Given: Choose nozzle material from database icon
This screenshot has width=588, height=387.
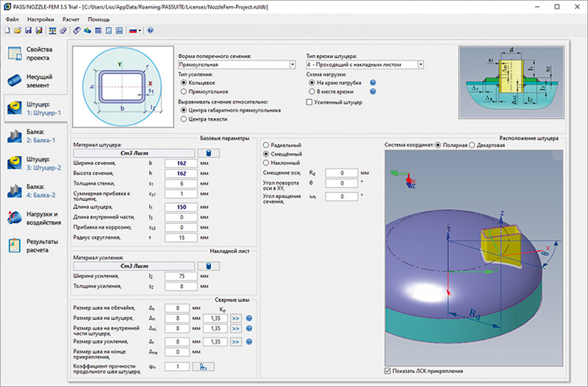Looking at the screenshot, I should pyautogui.click(x=209, y=153).
